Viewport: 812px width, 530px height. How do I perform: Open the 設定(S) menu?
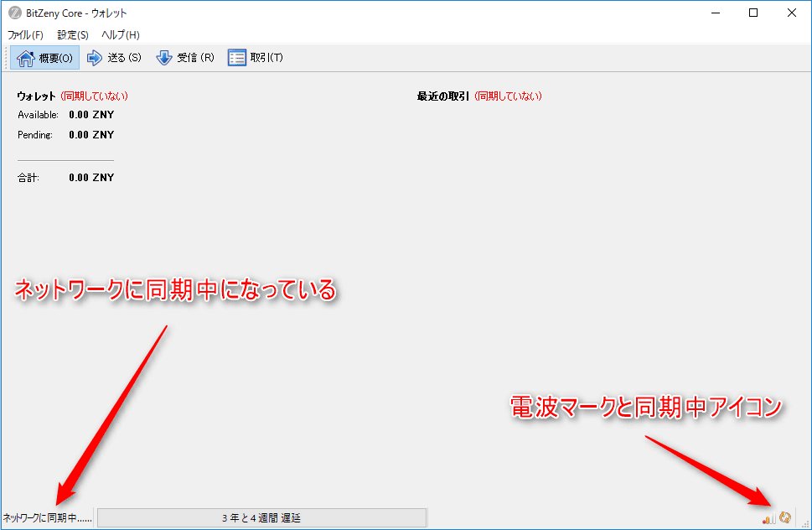[x=73, y=34]
